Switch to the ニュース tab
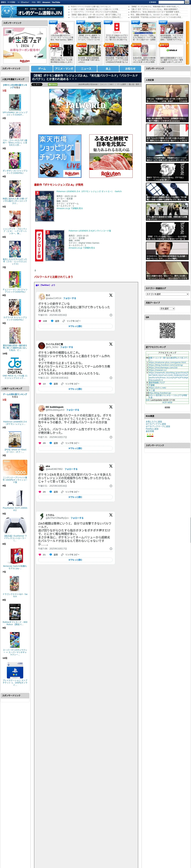This screenshot has width=191, height=868. point(86,69)
